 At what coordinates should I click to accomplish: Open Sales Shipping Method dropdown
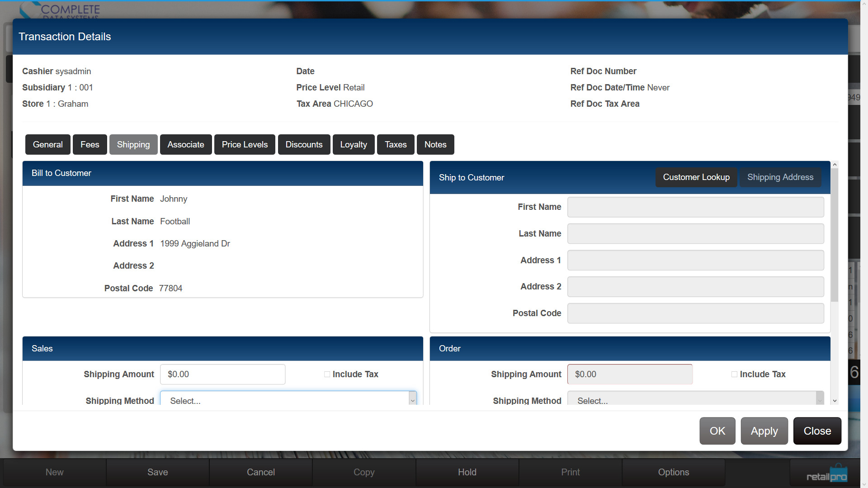[288, 400]
